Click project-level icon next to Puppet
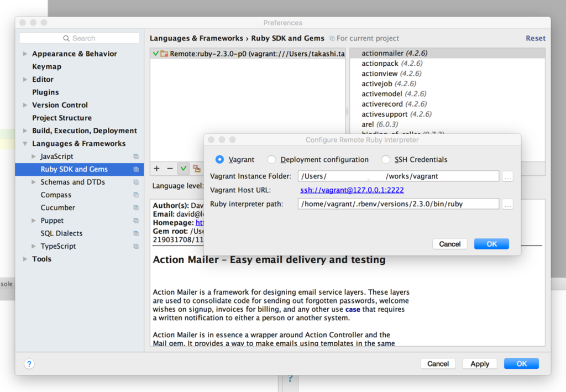This screenshot has width=566, height=392. coord(136,221)
